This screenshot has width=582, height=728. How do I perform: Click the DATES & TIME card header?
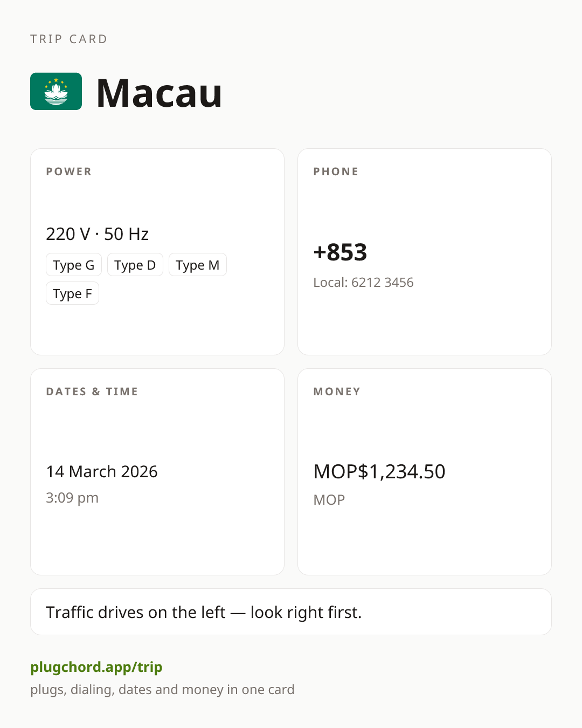[x=92, y=392]
